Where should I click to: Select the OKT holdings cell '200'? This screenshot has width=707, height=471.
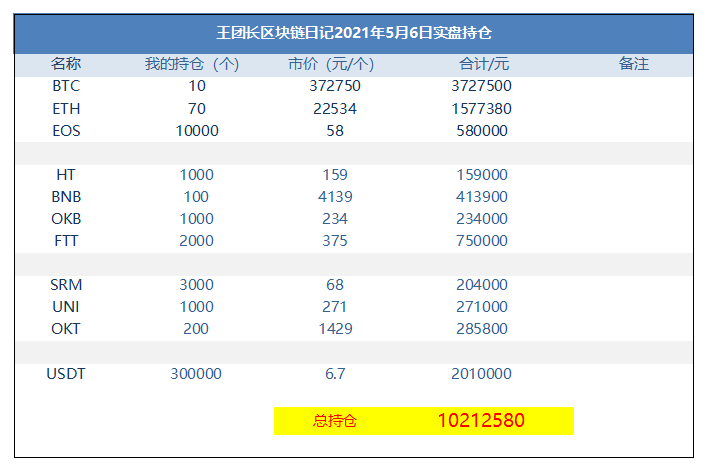[196, 329]
